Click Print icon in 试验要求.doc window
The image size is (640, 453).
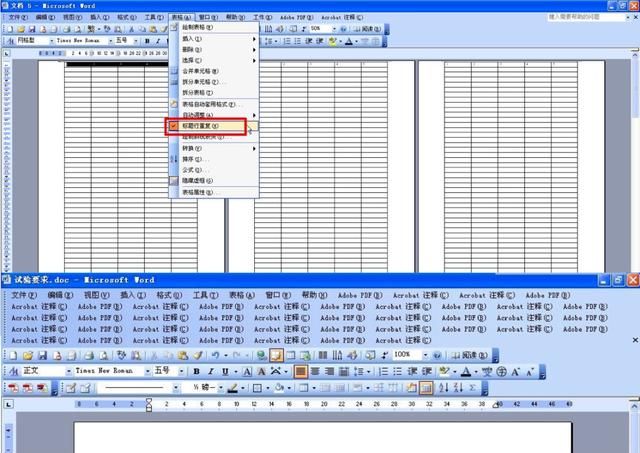click(89, 355)
